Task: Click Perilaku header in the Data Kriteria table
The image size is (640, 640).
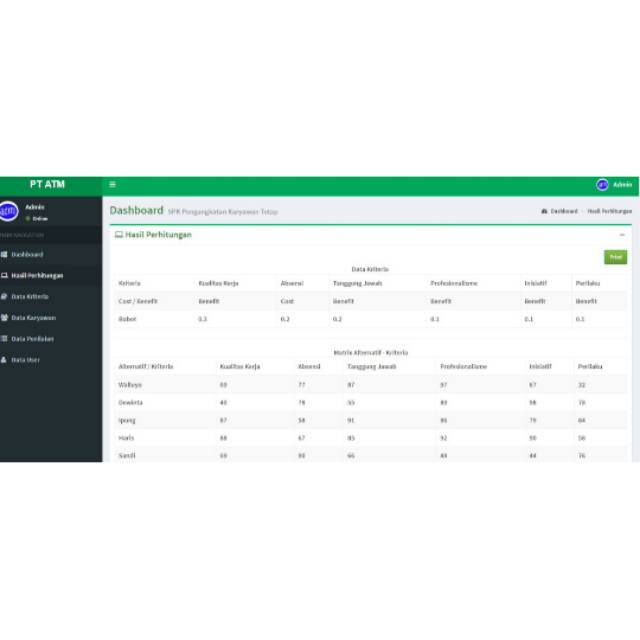Action: (x=588, y=283)
